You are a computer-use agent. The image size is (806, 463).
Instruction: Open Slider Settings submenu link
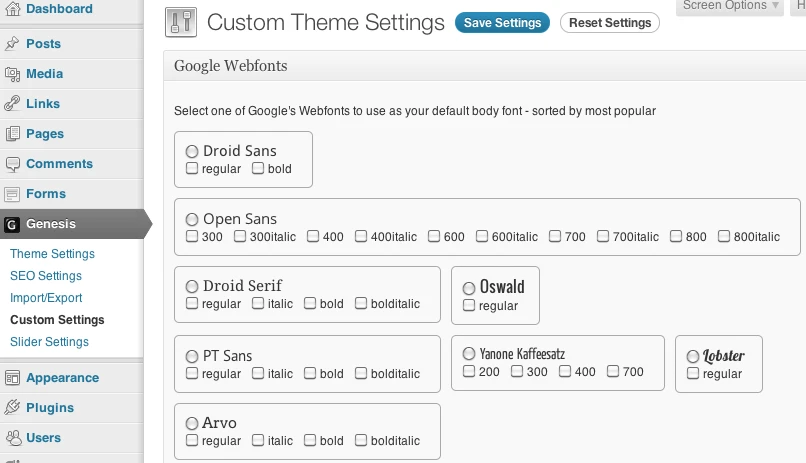[x=49, y=342]
